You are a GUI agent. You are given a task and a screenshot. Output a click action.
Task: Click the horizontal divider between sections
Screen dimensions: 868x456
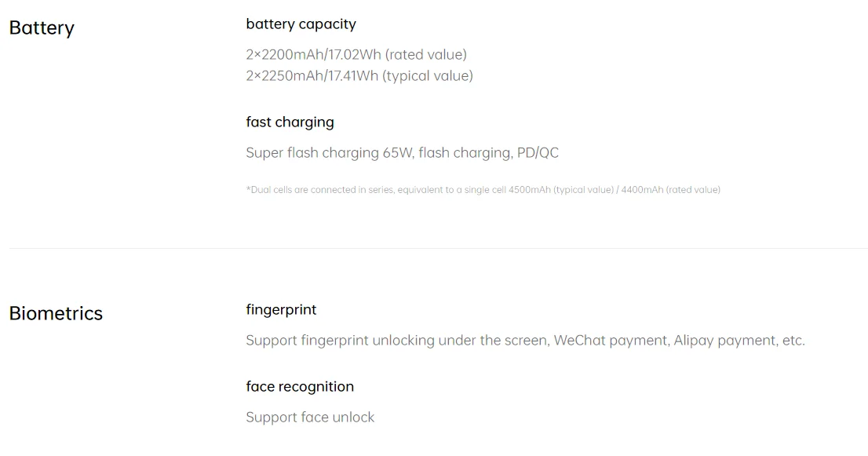pos(438,249)
